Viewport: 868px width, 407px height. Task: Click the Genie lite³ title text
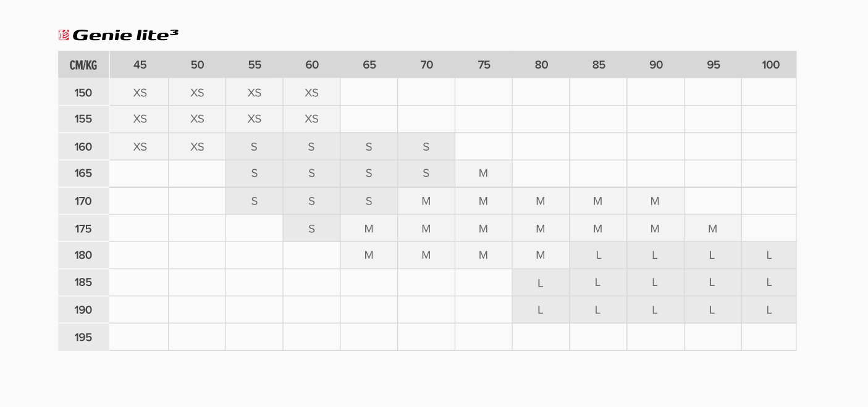click(x=125, y=35)
